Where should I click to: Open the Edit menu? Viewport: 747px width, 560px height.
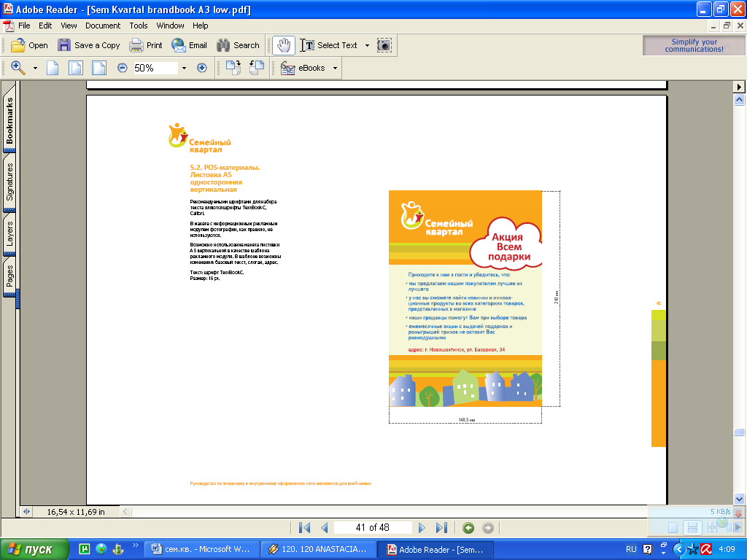pyautogui.click(x=45, y=26)
